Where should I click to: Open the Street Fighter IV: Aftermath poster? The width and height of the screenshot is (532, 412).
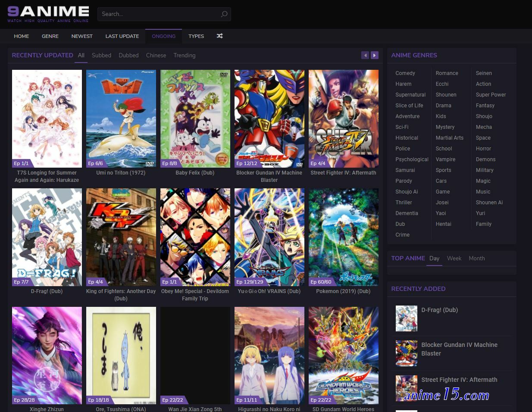[344, 119]
